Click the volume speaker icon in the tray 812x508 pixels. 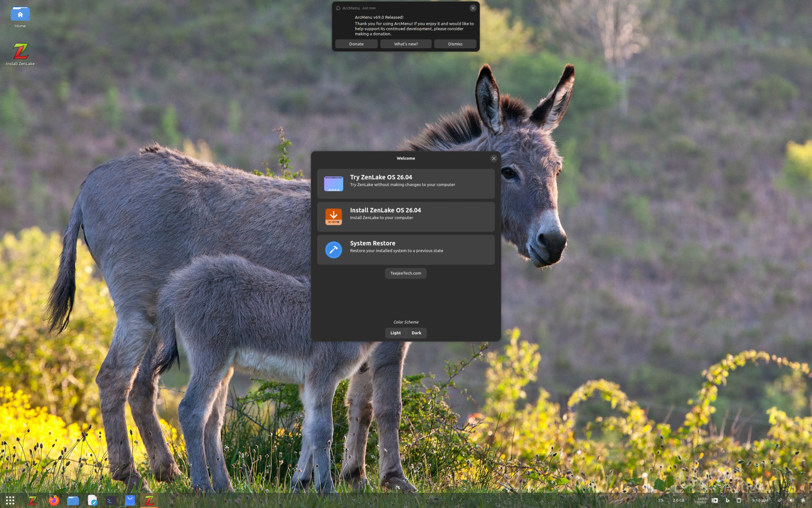[x=791, y=500]
